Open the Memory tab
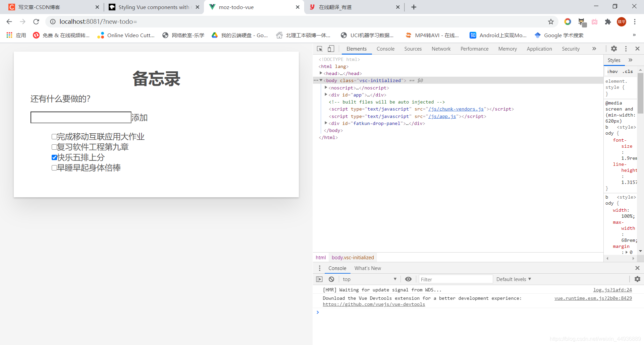The image size is (644, 345). 507,49
